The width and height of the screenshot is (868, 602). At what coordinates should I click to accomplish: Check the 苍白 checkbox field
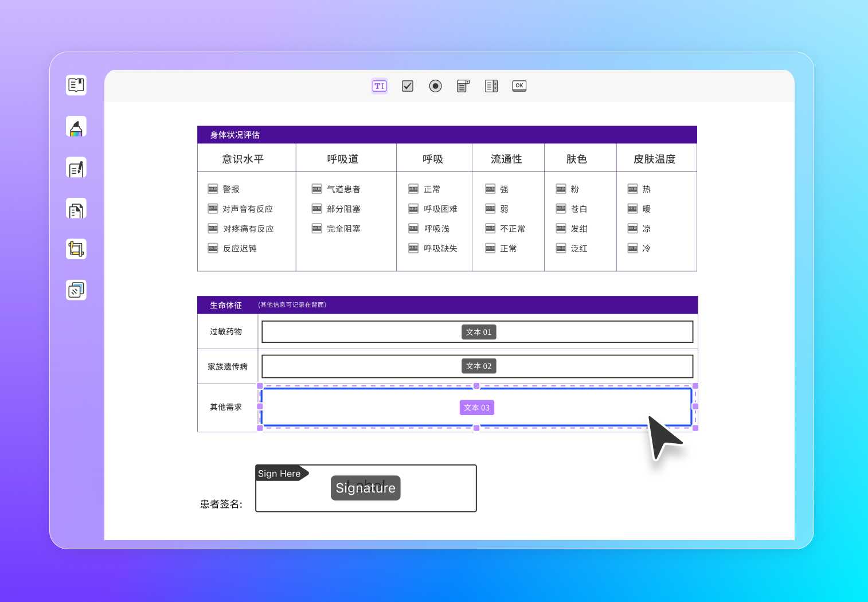coord(561,209)
